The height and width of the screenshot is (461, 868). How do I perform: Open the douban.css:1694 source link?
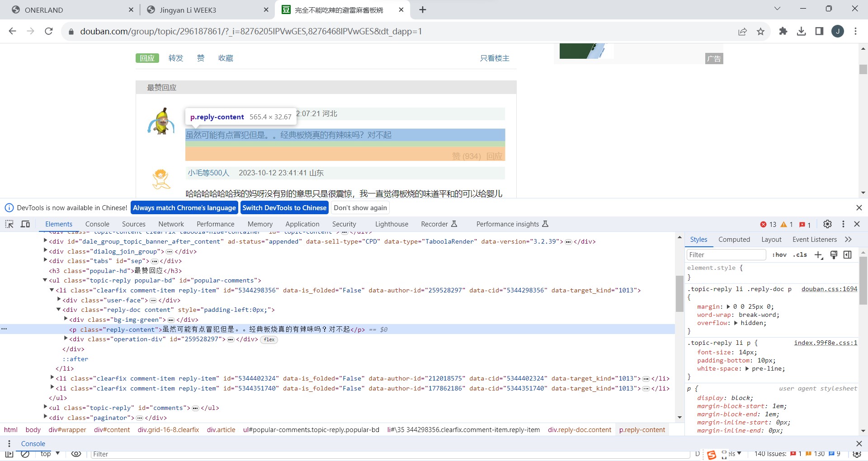pos(829,289)
